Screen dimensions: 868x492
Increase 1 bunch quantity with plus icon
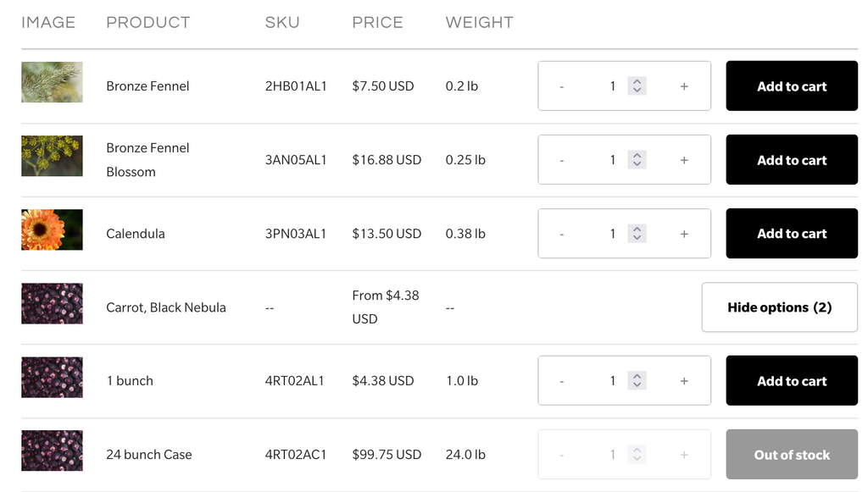tap(684, 381)
